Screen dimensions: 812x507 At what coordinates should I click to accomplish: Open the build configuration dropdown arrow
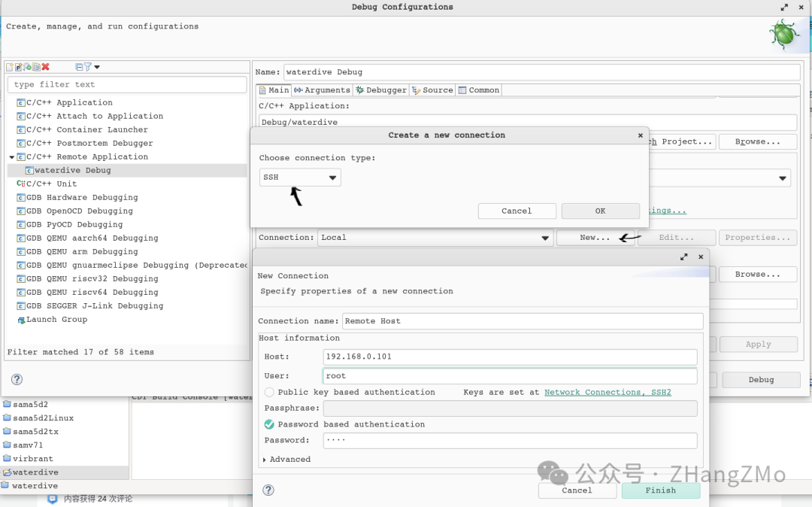point(783,178)
